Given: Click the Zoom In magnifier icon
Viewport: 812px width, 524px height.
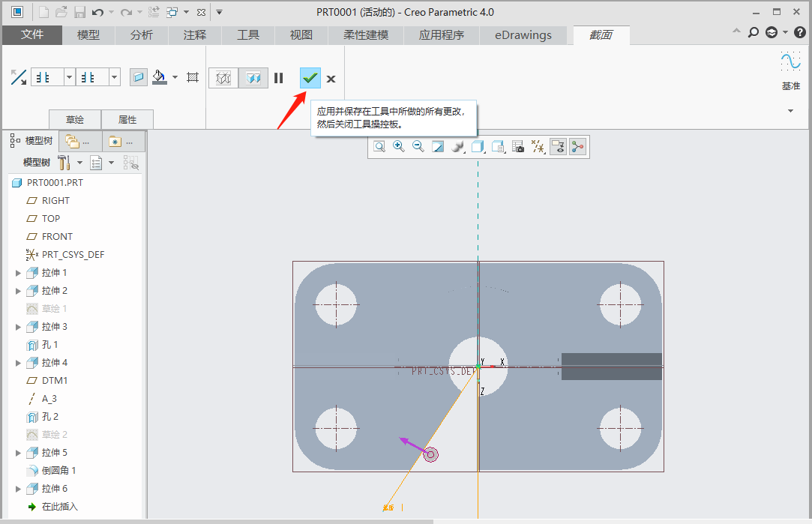Looking at the screenshot, I should point(399,147).
